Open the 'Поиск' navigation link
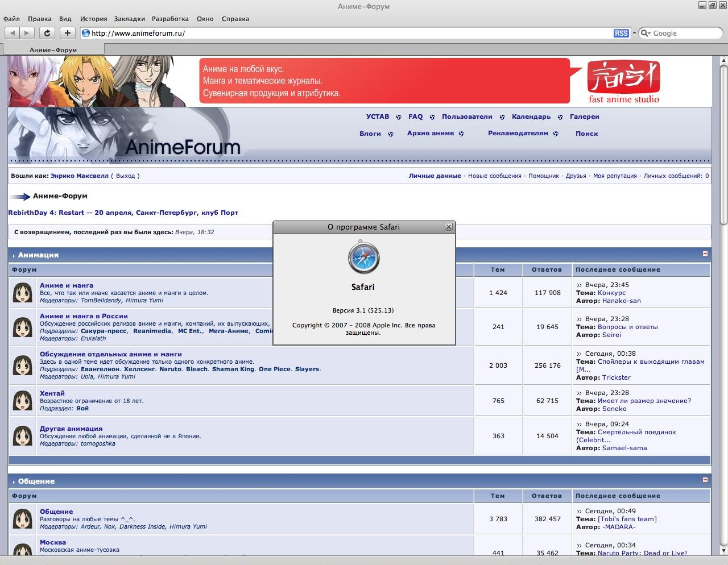 [x=587, y=134]
